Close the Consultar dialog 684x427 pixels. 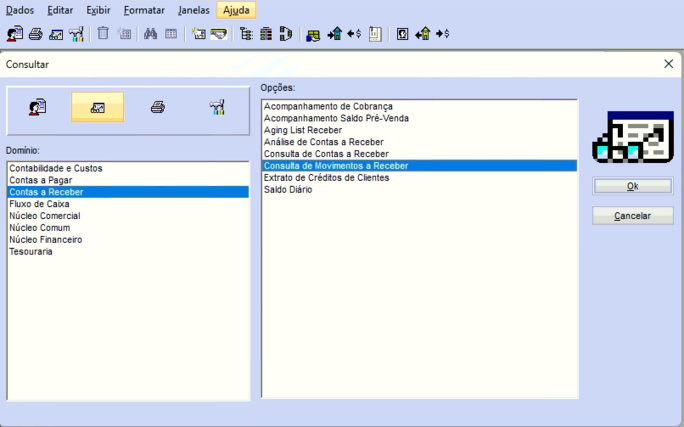tap(668, 64)
